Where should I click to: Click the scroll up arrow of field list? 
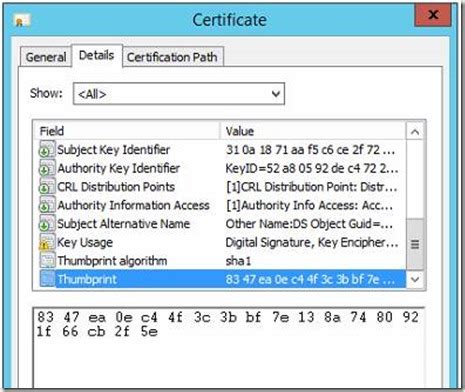click(415, 132)
